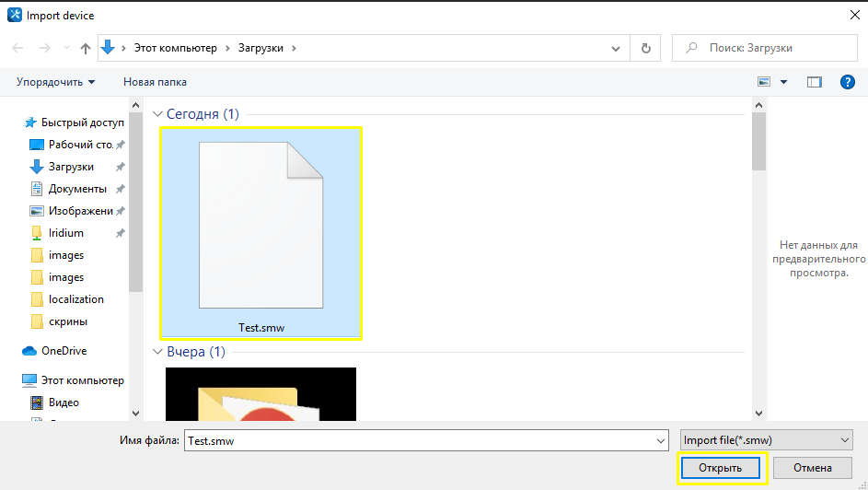Click the file list scrollbar thumb
Viewport: 868px width, 490px height.
click(x=759, y=142)
